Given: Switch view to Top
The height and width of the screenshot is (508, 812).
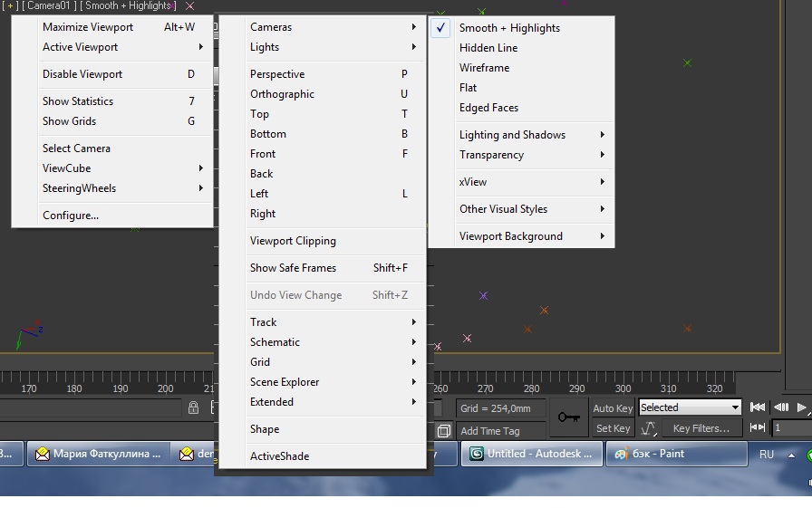Looking at the screenshot, I should pos(324,114).
